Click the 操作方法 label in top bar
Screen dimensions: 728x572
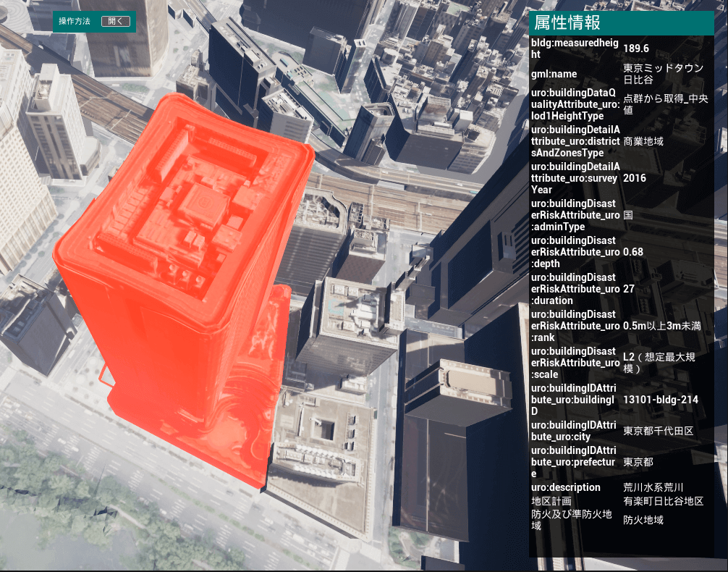[x=75, y=22]
